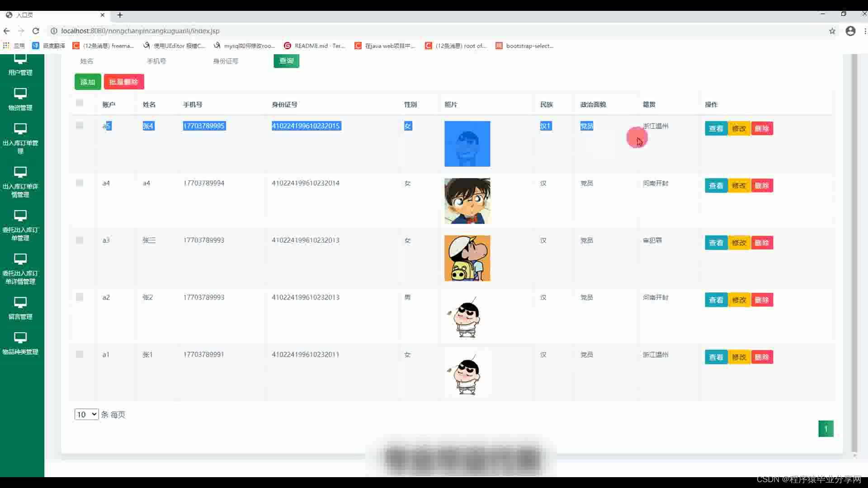Click 出入库订单管理 sidebar monitor icon

point(20,129)
